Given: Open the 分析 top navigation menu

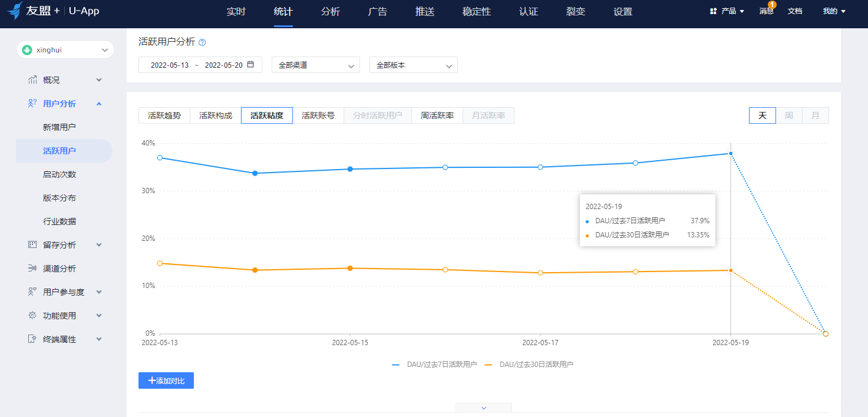Looking at the screenshot, I should (x=331, y=12).
